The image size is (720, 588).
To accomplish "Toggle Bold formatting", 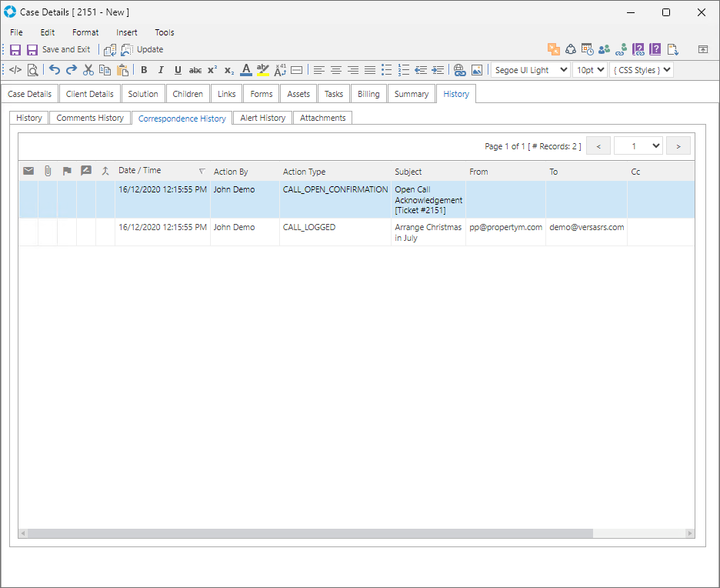I will [x=144, y=70].
